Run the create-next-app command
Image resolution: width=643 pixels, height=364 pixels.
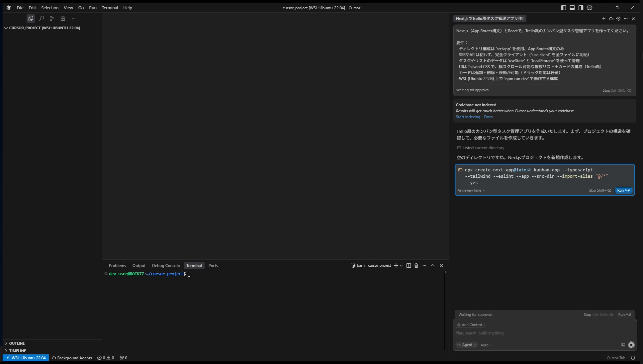click(623, 190)
